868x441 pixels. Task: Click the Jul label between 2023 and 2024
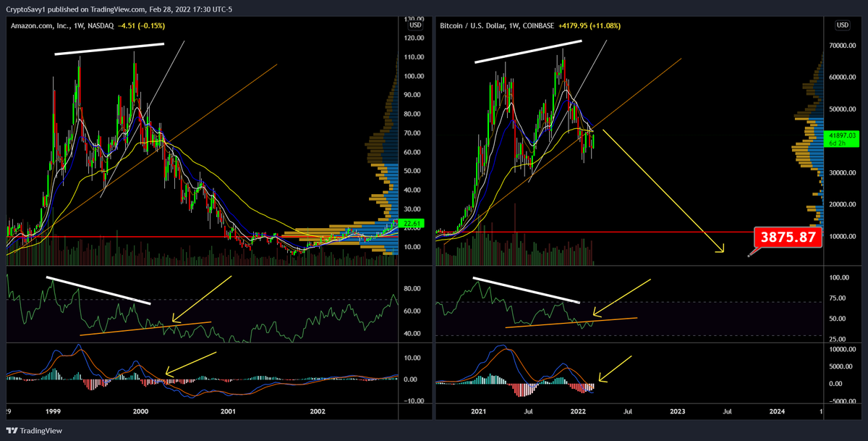coord(728,410)
